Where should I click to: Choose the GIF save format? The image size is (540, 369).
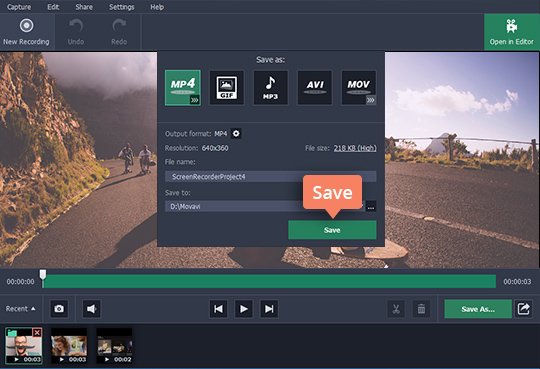click(227, 88)
